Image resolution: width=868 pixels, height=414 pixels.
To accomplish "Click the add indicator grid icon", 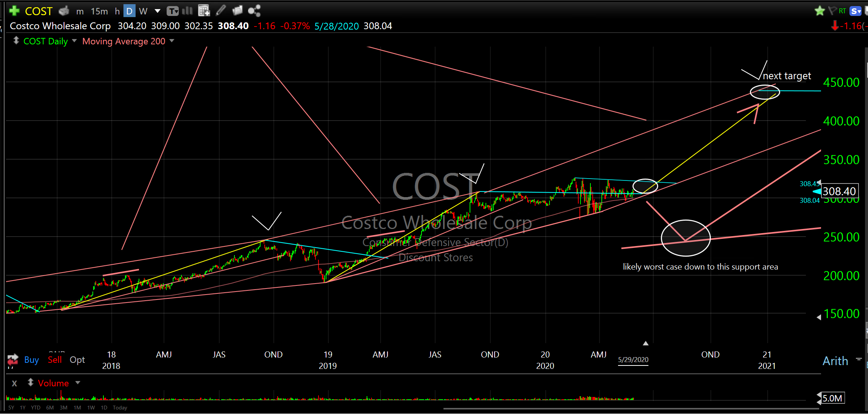I will coord(204,11).
